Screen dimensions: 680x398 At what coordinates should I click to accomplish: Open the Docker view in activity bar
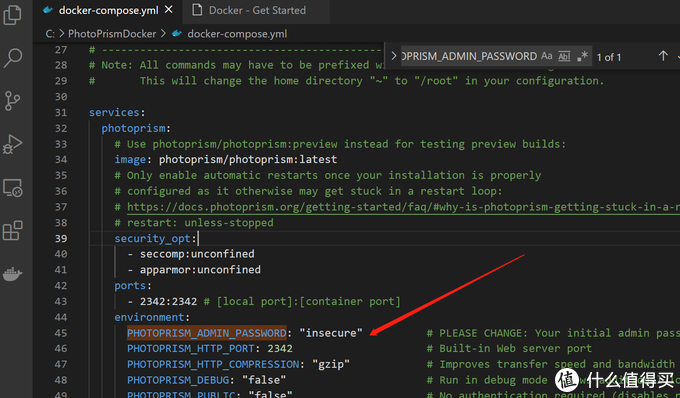point(13,274)
